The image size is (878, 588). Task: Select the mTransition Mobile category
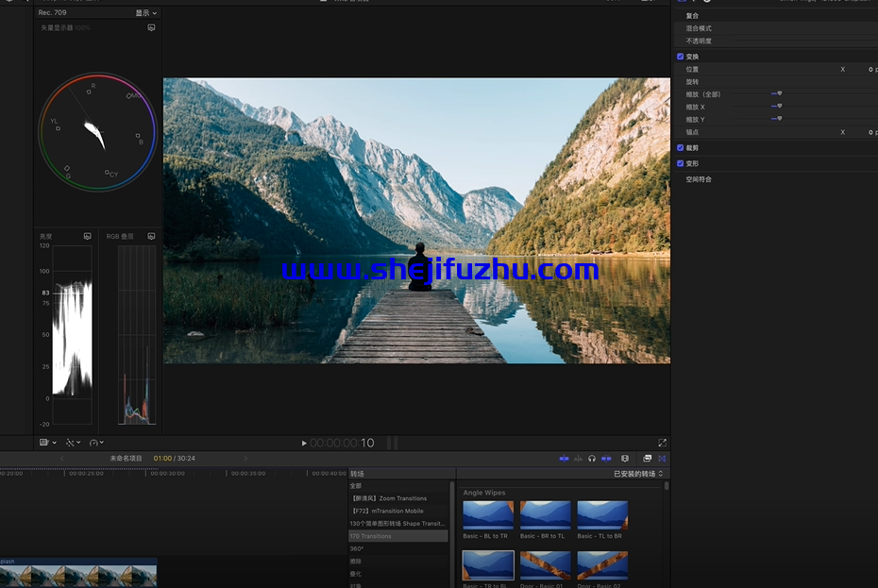(x=398, y=512)
